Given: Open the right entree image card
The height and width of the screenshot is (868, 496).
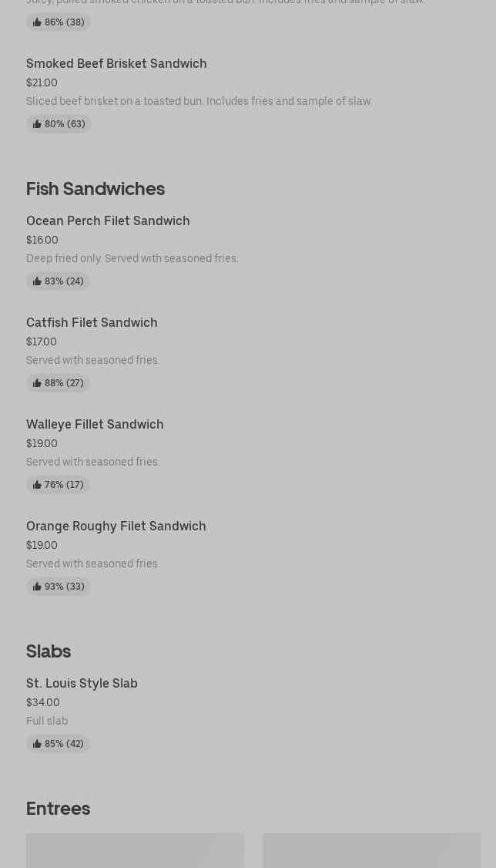Looking at the screenshot, I should pos(371,850).
